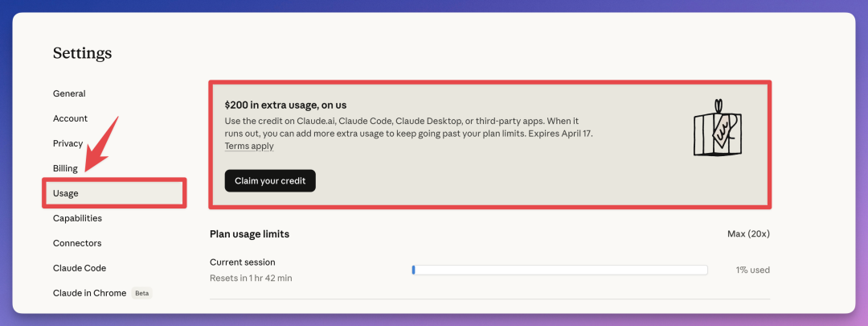Open Claude Code settings
Image resolution: width=868 pixels, height=326 pixels.
pos(80,268)
